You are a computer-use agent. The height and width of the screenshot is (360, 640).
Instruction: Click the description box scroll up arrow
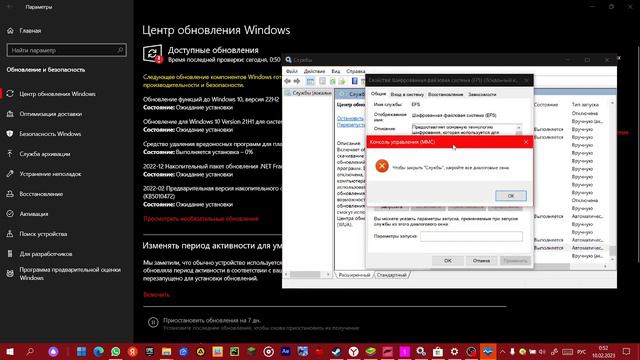(x=519, y=128)
